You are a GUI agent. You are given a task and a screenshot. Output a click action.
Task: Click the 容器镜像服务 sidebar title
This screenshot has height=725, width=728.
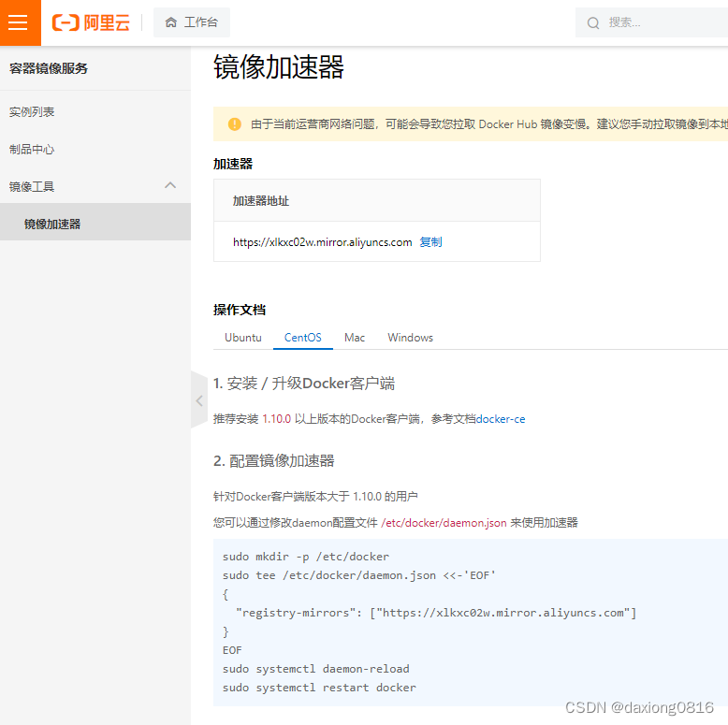pos(49,68)
